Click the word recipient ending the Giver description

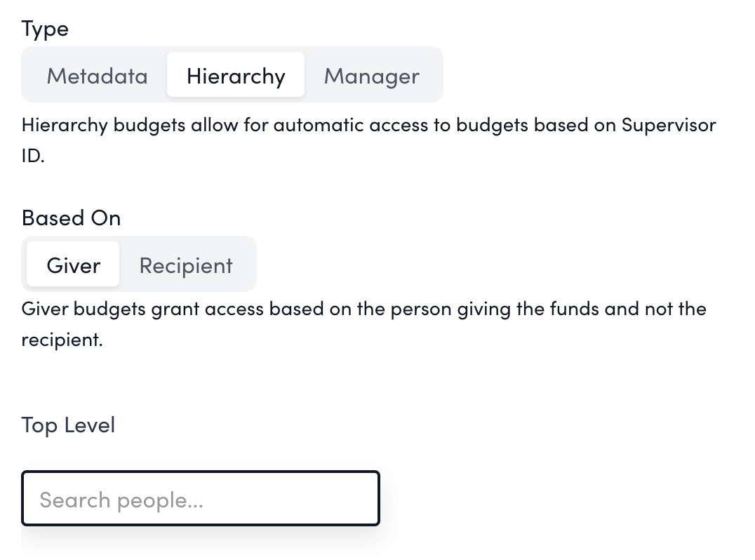[62, 340]
